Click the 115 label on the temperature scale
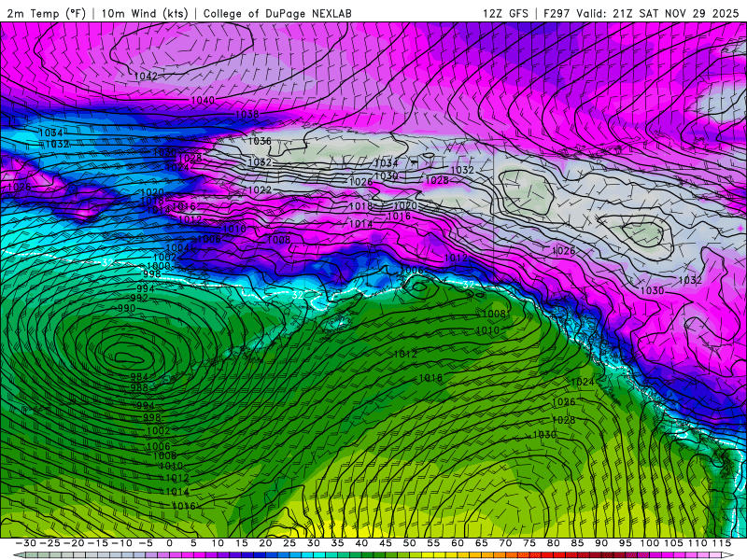Screen dimensions: 747x560 [x=721, y=543]
